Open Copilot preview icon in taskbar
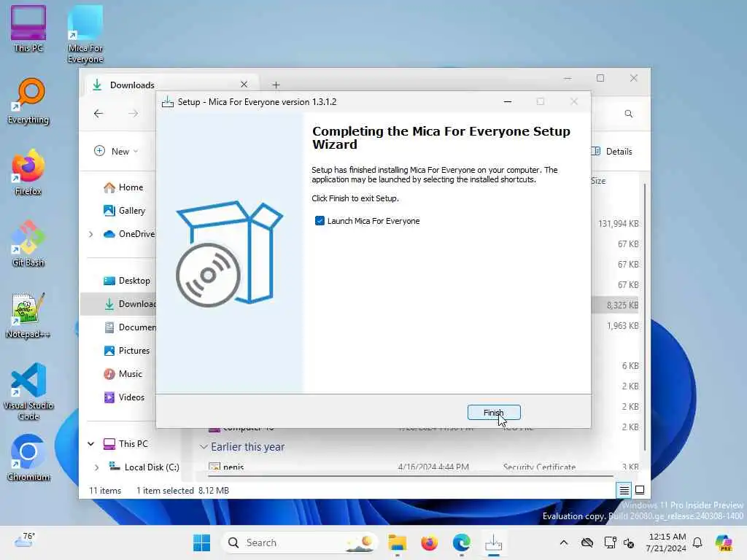The image size is (747, 560). click(724, 542)
